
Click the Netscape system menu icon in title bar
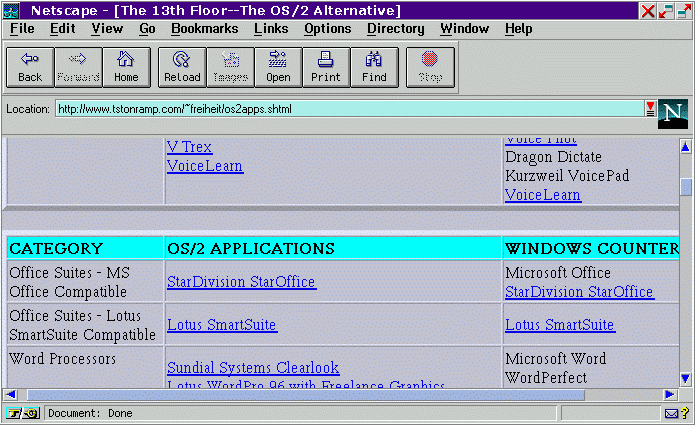coord(11,10)
